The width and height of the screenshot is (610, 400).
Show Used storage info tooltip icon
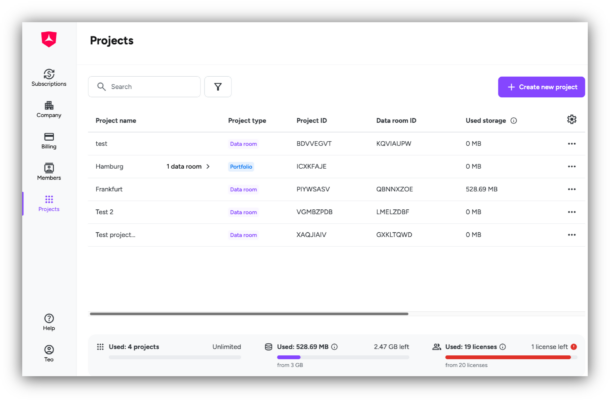coord(514,121)
